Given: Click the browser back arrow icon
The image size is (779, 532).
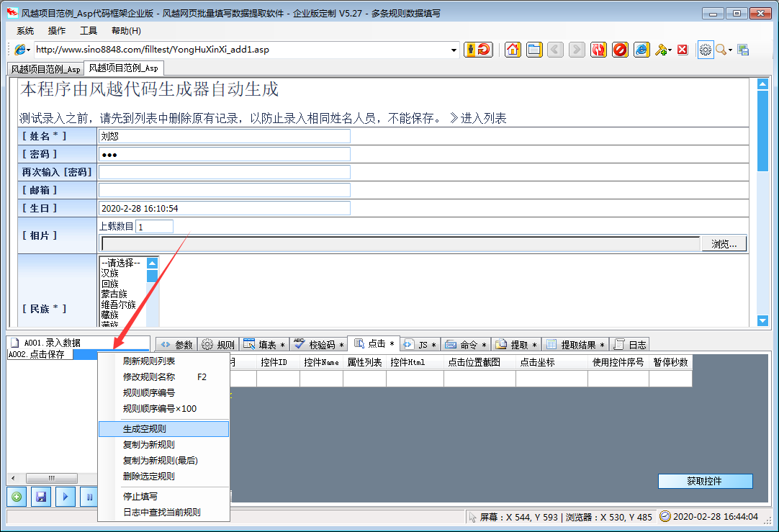Looking at the screenshot, I should tap(555, 50).
